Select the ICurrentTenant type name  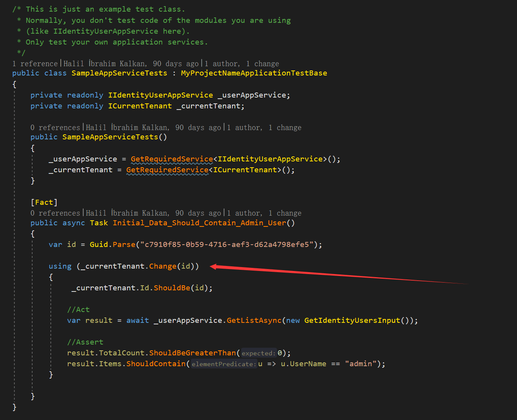coord(140,106)
